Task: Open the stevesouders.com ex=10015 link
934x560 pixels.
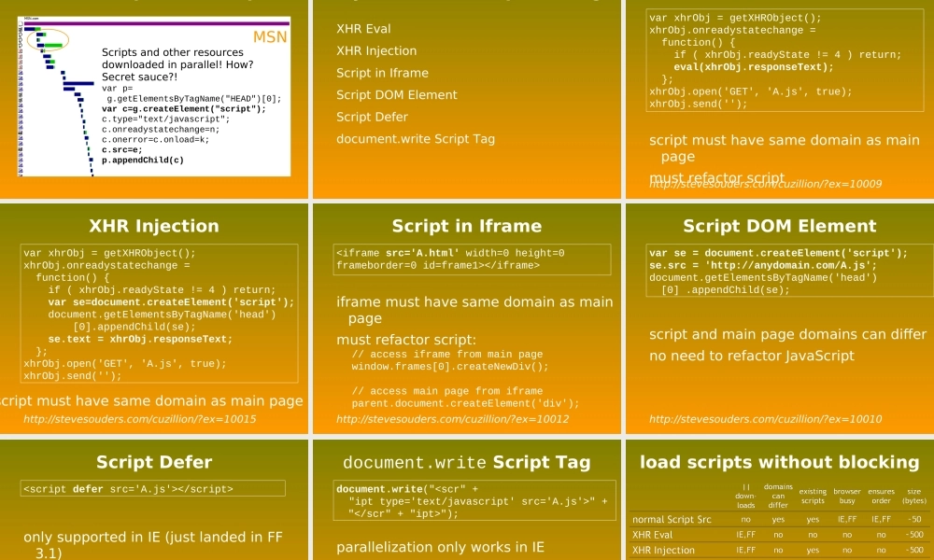Action: [x=139, y=419]
